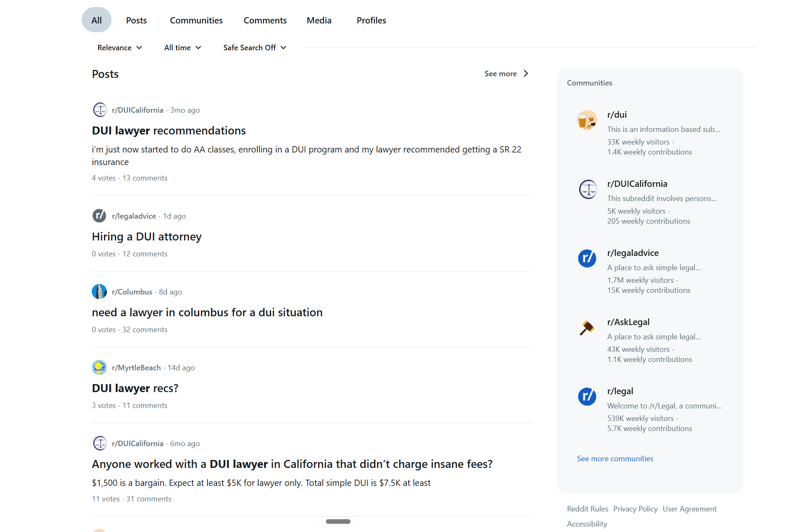Click See more communities link
This screenshot has height=532, width=785.
pos(615,459)
